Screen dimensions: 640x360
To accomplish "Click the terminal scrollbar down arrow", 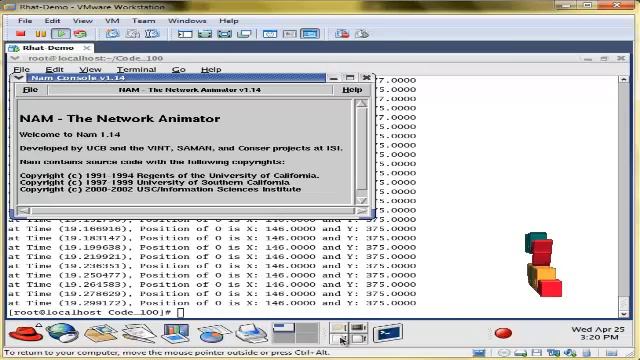I will click(x=623, y=314).
